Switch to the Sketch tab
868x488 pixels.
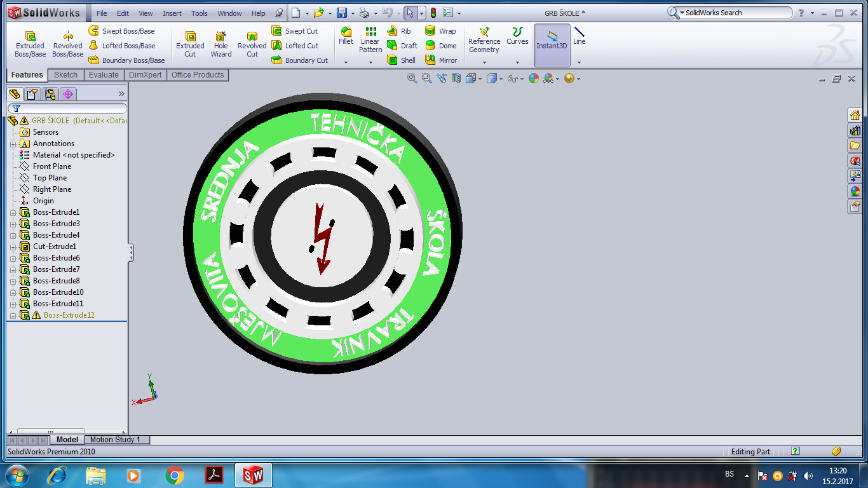65,75
